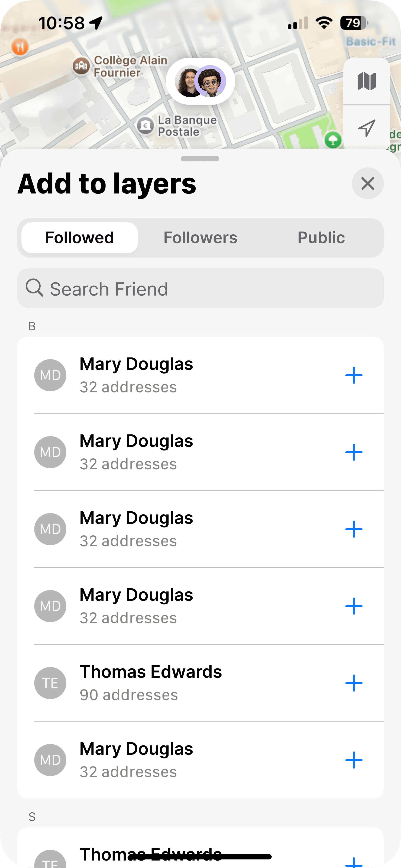The width and height of the screenshot is (401, 868).
Task: Tap the sheet drag handle
Action: point(200,159)
